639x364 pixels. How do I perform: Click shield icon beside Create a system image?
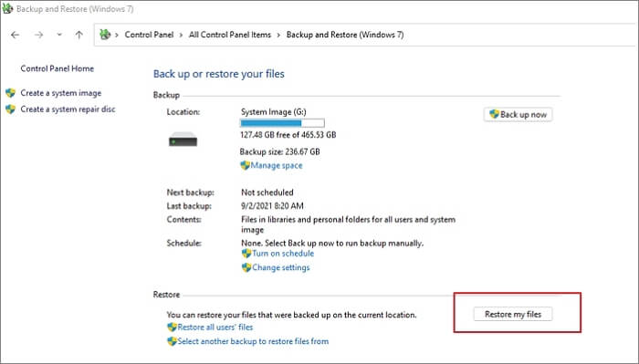click(11, 93)
